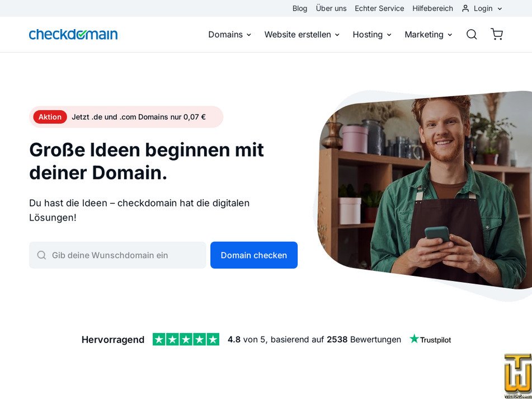This screenshot has height=399, width=532.
Task: Open the Login dropdown chevron
Action: coord(500,9)
